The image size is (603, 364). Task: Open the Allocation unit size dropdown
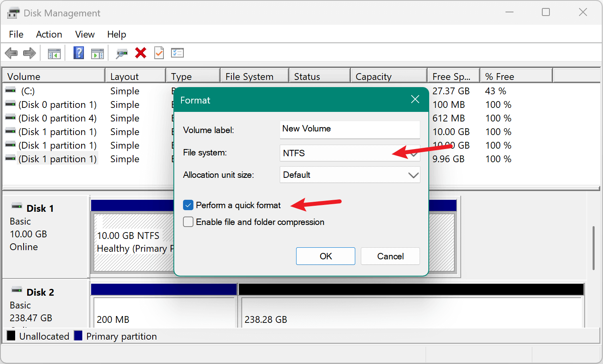tap(413, 175)
